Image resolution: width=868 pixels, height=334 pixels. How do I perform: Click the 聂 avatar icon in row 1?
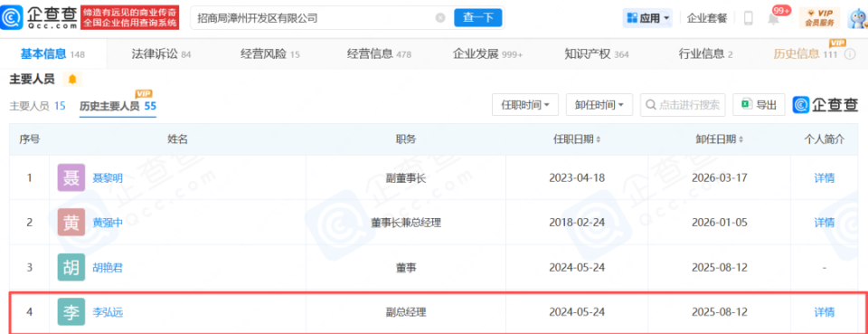pyautogui.click(x=71, y=177)
